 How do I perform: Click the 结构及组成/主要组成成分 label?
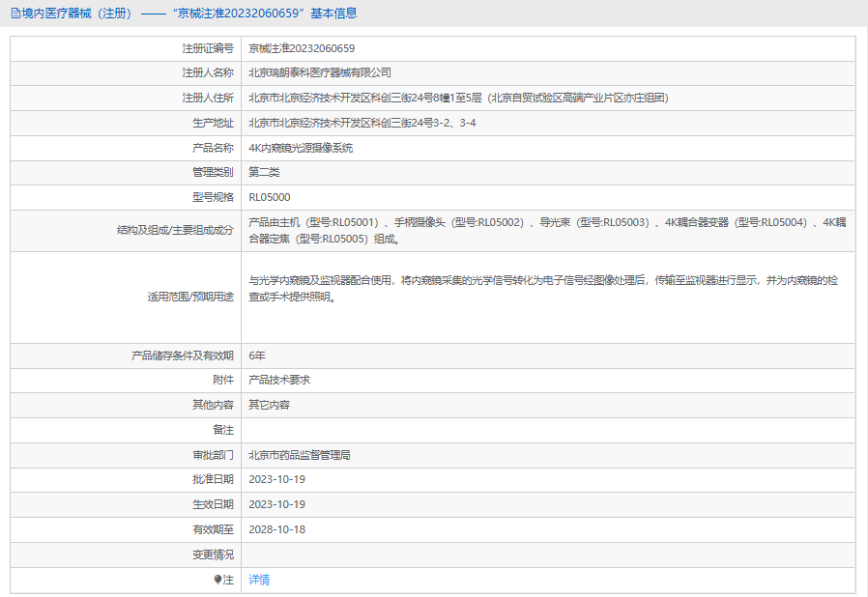[175, 230]
